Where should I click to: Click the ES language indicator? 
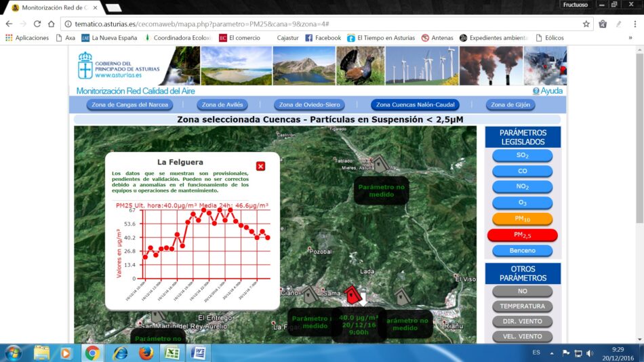pyautogui.click(x=536, y=353)
